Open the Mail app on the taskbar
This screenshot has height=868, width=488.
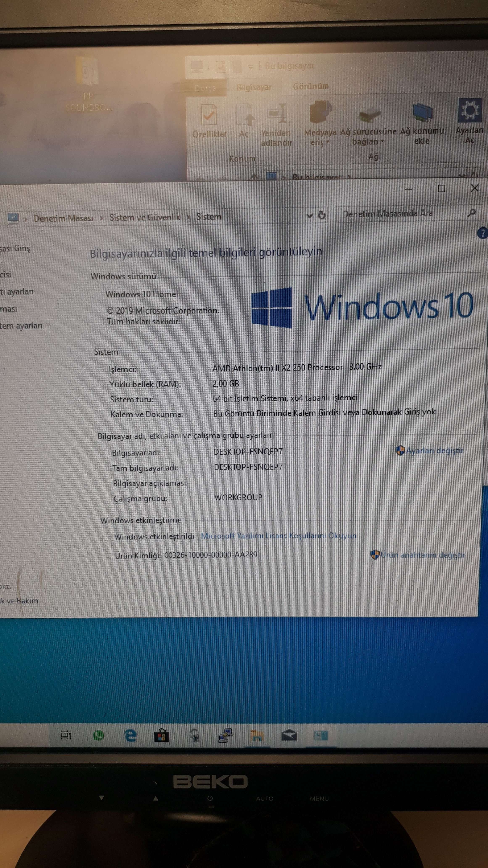tap(289, 735)
